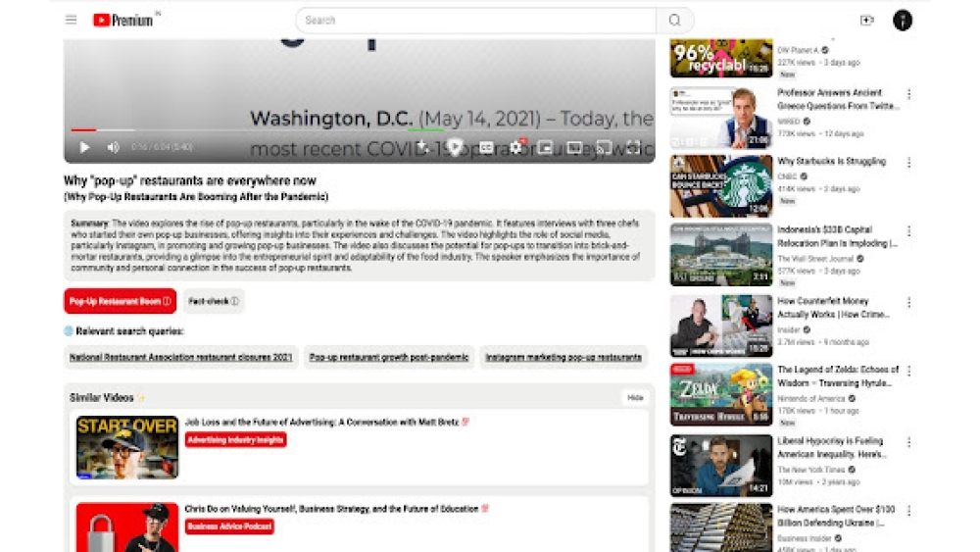Play the video
The image size is (980, 552).
[84, 147]
